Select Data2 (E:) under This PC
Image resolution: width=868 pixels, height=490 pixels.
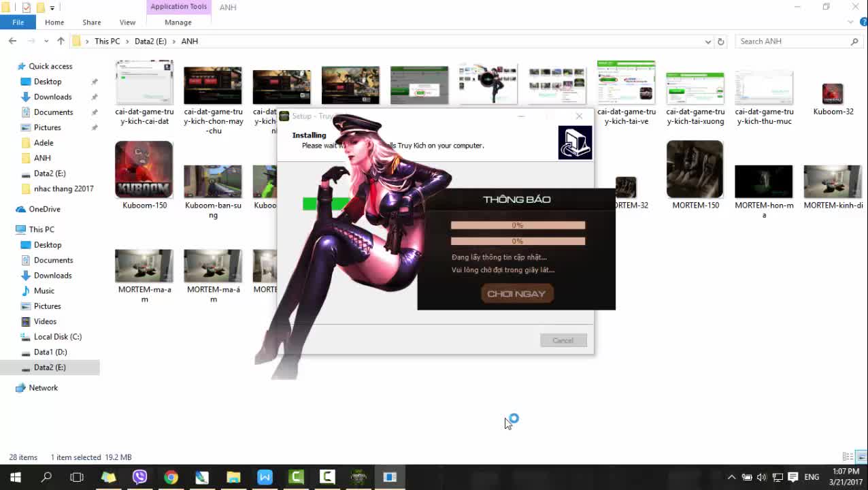[50, 367]
